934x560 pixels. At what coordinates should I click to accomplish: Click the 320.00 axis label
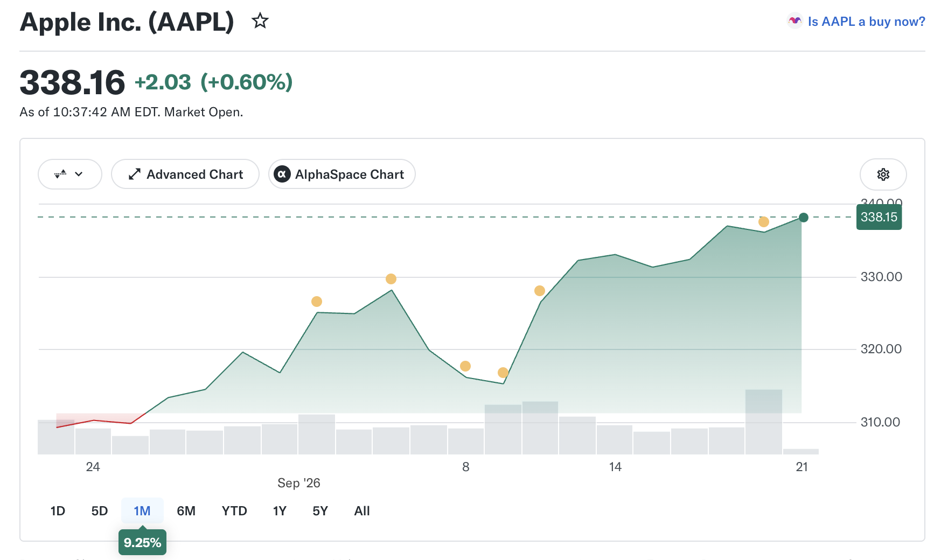(x=881, y=349)
